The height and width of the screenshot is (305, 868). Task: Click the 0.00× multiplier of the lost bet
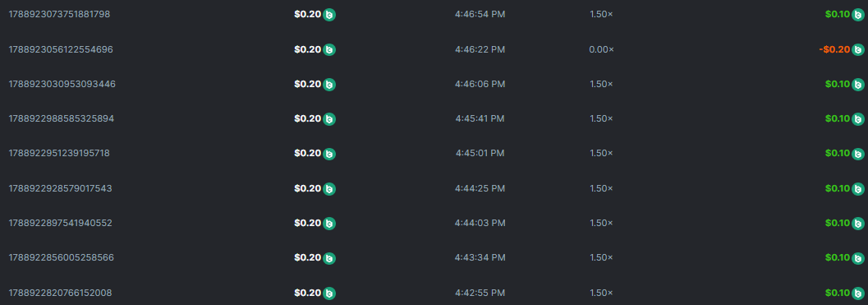click(x=602, y=49)
